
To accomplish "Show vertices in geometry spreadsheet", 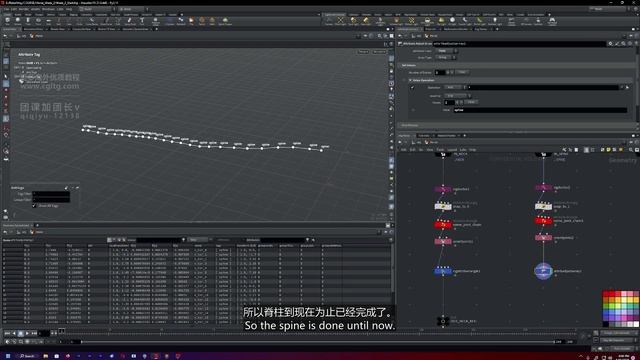I will [114, 240].
